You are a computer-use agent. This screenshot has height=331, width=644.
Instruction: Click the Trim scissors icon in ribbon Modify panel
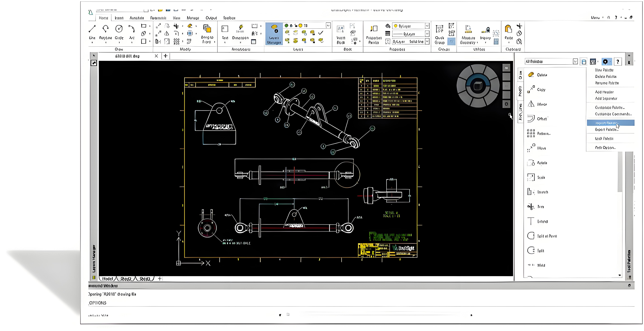(x=176, y=26)
